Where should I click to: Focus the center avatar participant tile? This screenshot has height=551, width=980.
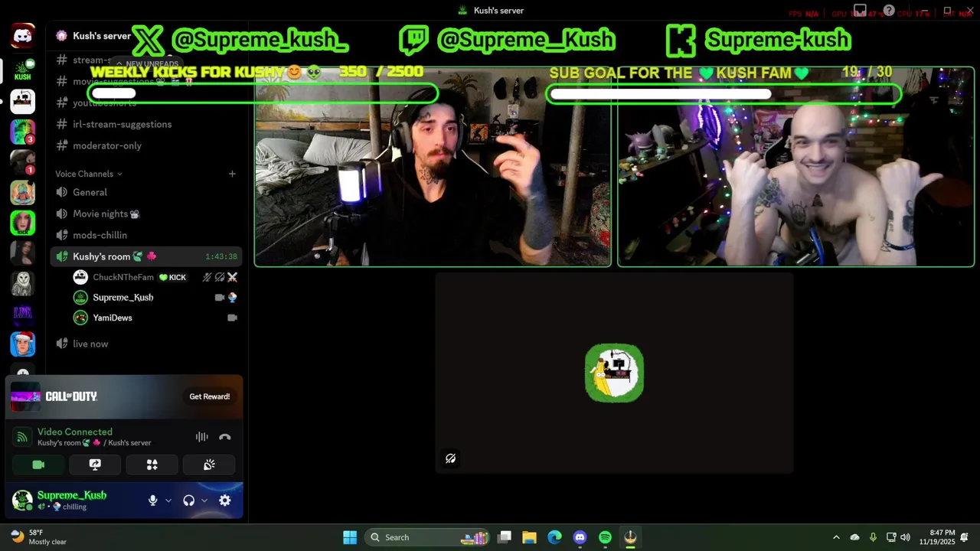[614, 373]
